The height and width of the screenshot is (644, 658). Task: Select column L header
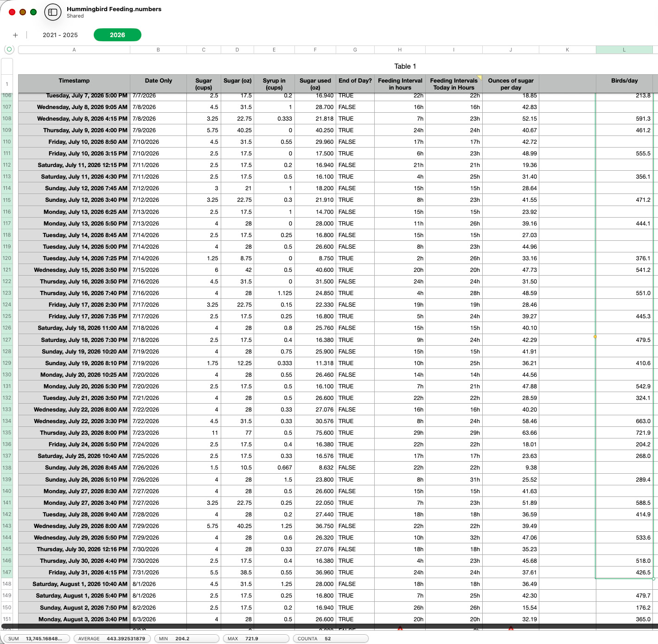click(x=624, y=50)
